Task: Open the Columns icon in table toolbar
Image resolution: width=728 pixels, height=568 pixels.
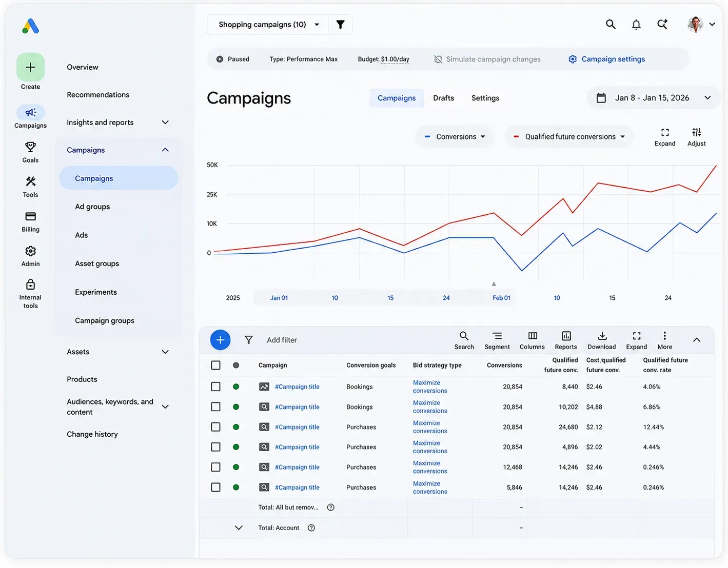Action: coord(533,336)
